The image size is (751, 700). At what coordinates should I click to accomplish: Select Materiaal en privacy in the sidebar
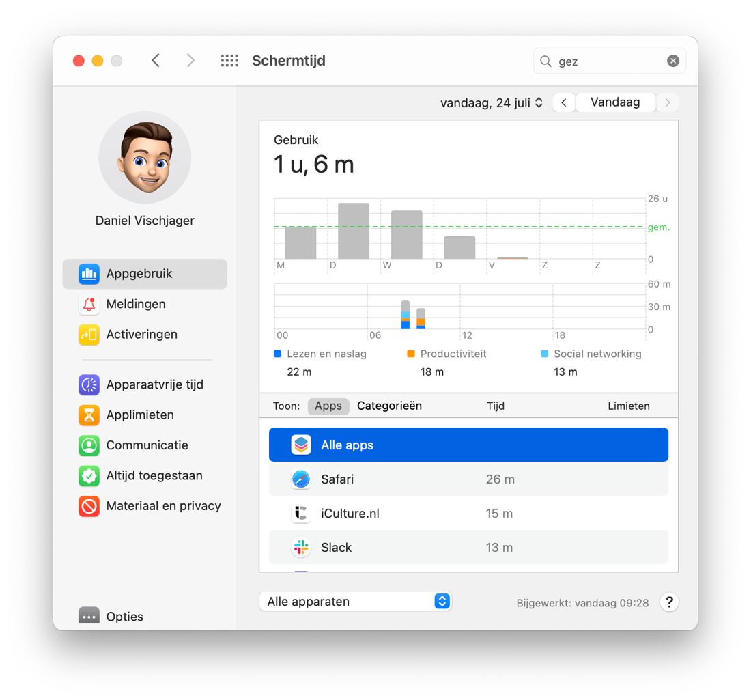(145, 506)
